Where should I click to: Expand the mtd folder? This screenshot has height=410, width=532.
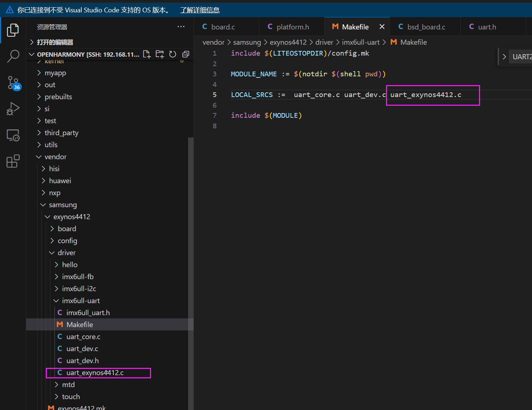[x=110, y=385]
